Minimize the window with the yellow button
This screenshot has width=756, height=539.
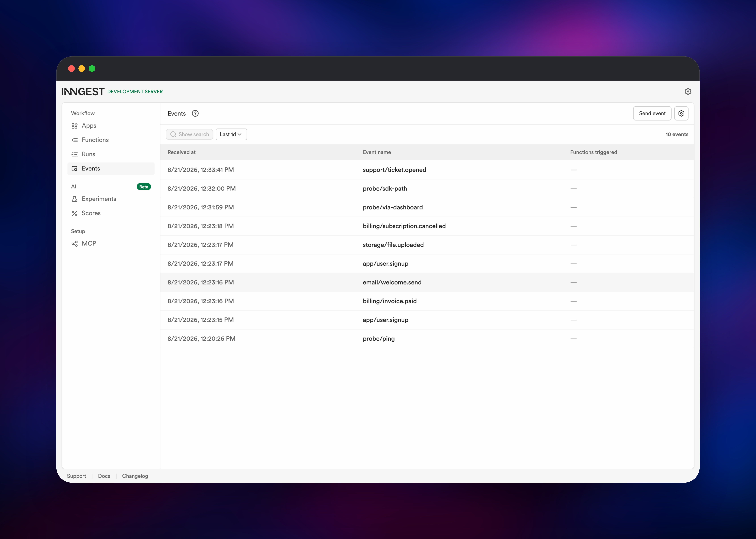click(x=82, y=69)
